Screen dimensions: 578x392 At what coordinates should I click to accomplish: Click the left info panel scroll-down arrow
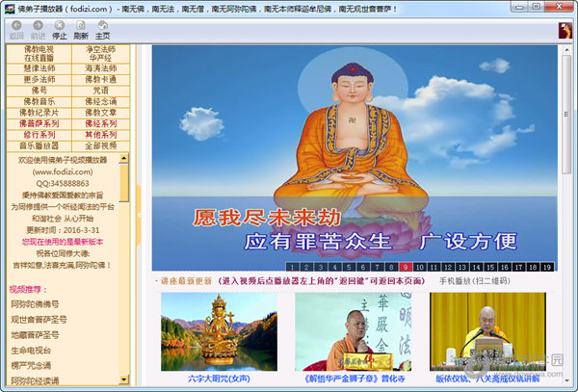(124, 379)
